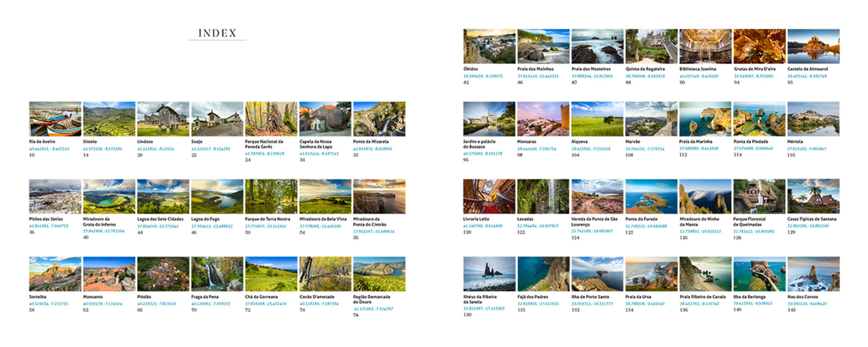Open the Mértola coordinates link

(x=807, y=149)
